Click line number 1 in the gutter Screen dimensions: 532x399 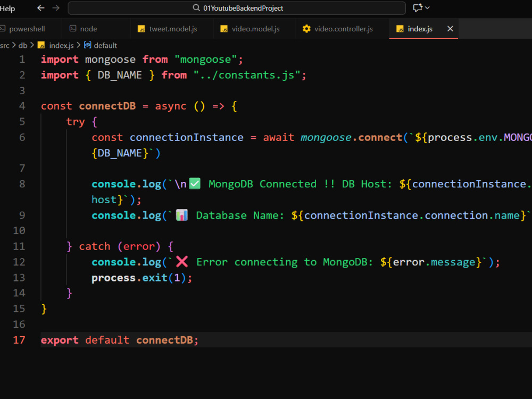click(x=22, y=60)
